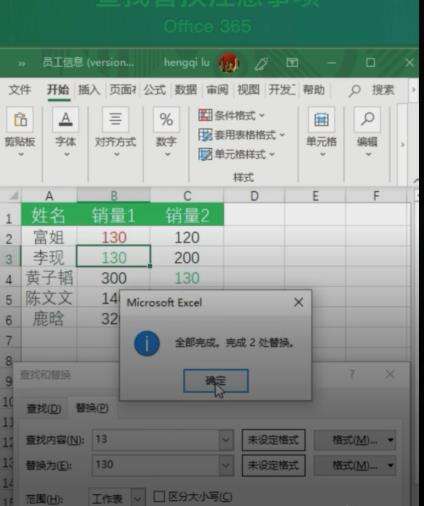Open the Clipboard (剪贴板) paste icon
This screenshot has width=425, height=506.
pyautogui.click(x=20, y=119)
